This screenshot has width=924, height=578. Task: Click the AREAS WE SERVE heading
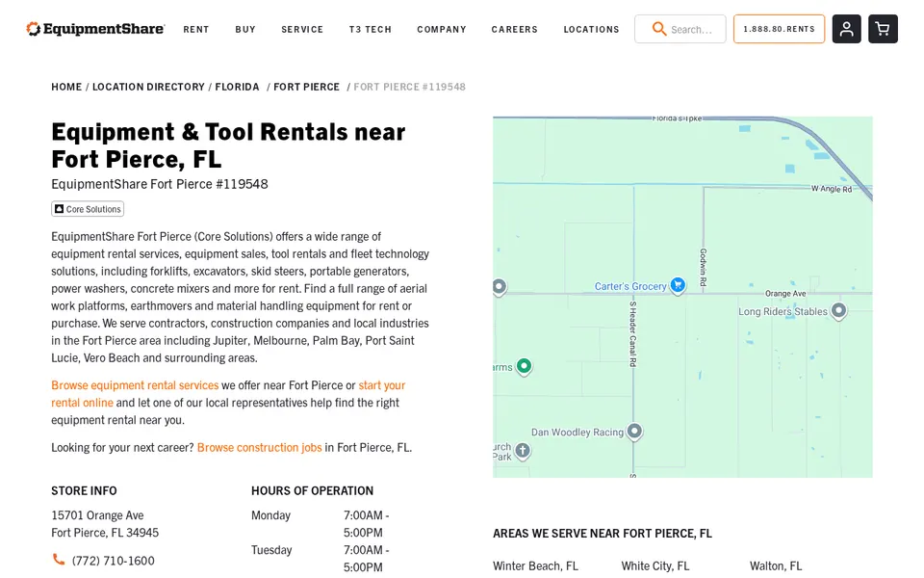point(603,533)
